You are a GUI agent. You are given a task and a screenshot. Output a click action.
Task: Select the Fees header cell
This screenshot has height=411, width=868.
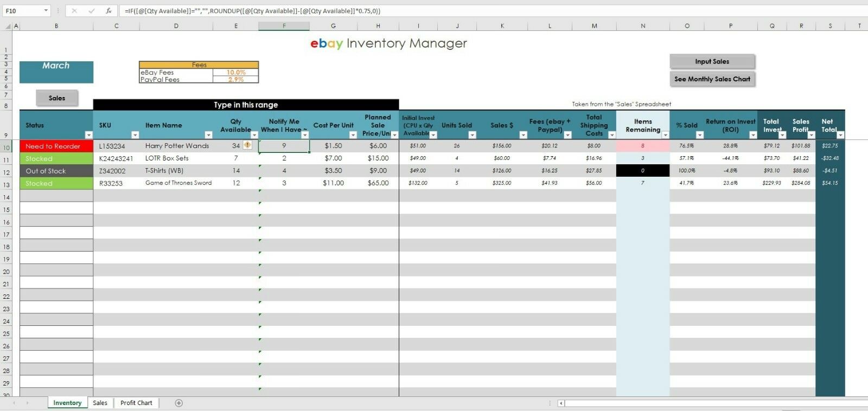coord(199,65)
